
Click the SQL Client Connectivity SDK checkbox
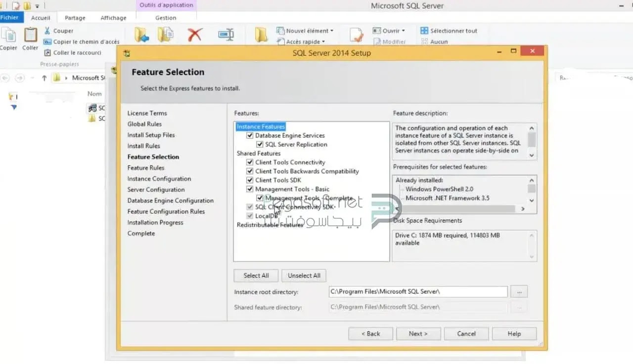click(250, 207)
